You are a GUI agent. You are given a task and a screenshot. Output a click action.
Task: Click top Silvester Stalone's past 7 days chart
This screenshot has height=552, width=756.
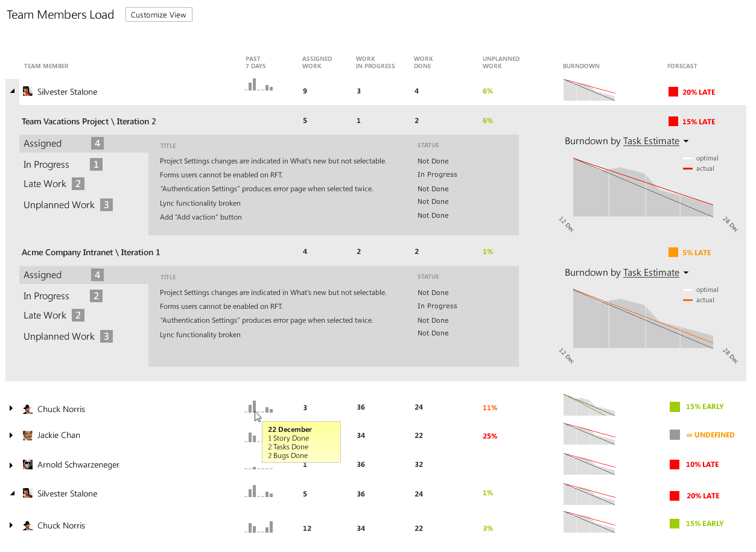259,85
